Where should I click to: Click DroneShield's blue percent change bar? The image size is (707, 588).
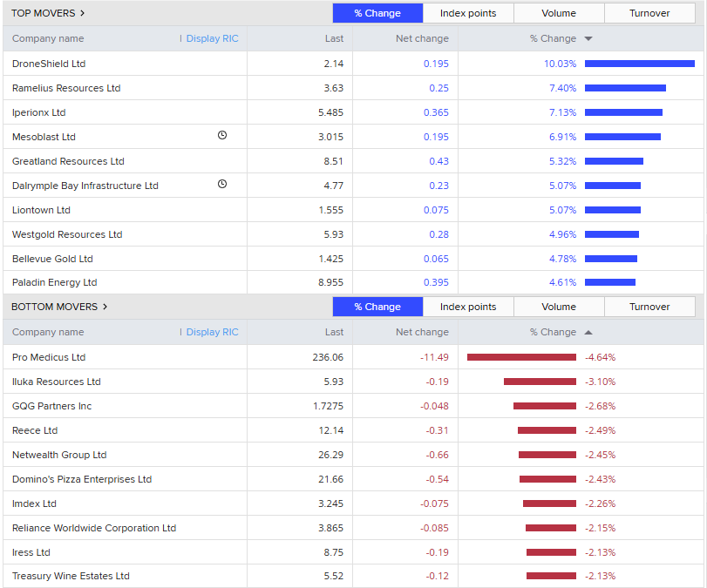639,64
